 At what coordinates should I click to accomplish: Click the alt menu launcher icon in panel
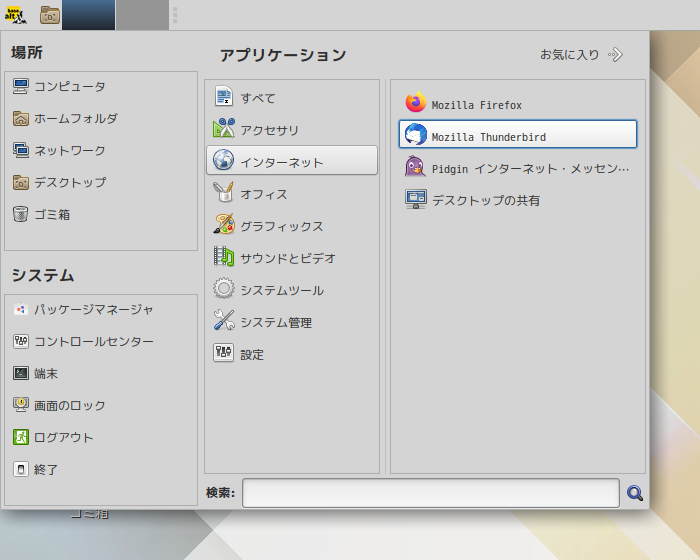[15, 15]
